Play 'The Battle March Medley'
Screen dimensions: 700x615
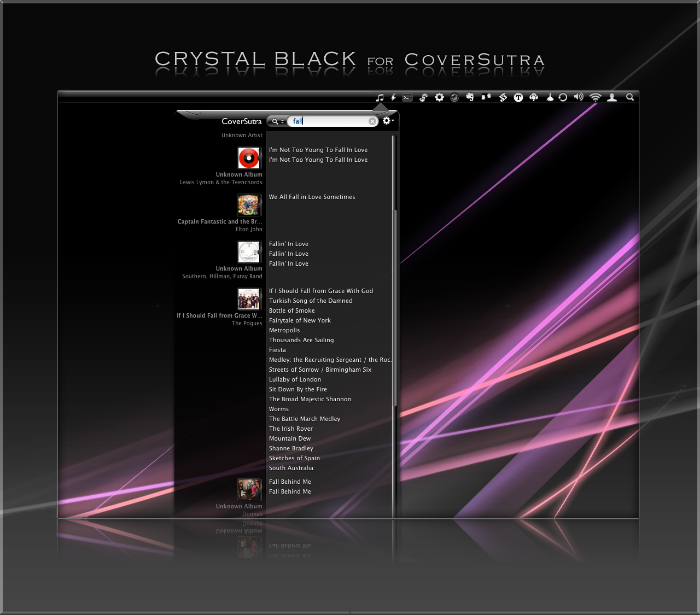[x=304, y=419]
